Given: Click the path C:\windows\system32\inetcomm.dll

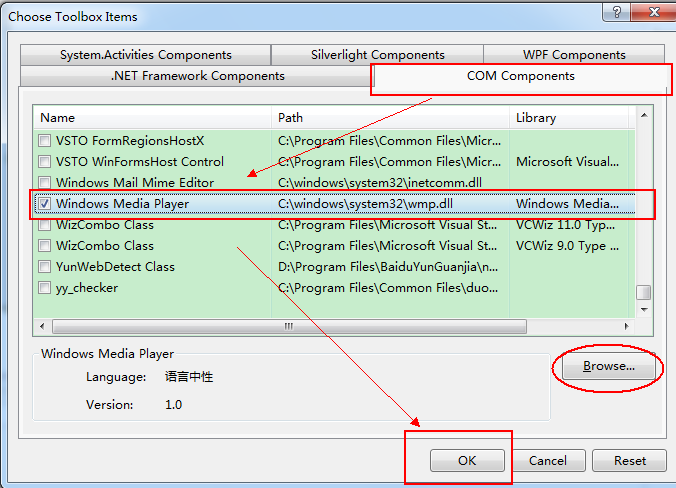Looking at the screenshot, I should click(380, 183).
